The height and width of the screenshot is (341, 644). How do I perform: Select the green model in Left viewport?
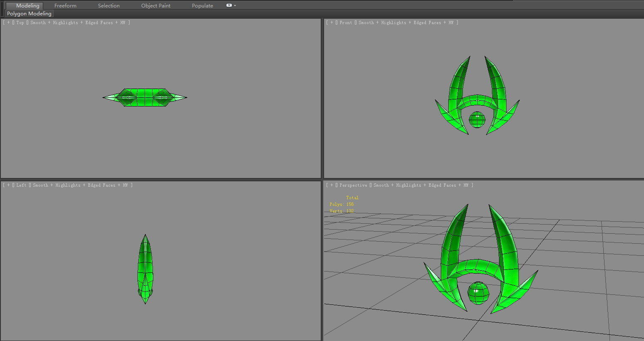(x=145, y=269)
